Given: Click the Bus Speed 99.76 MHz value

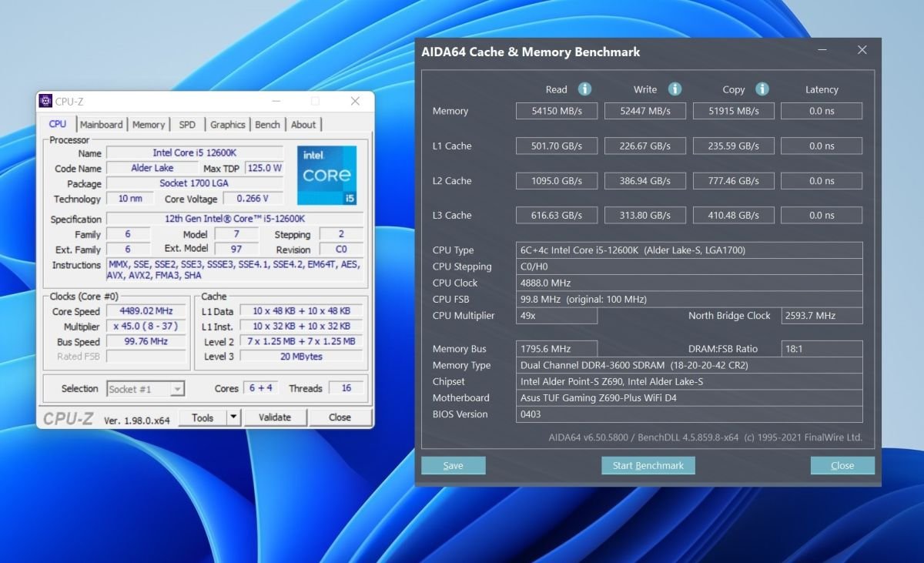Looking at the screenshot, I should [146, 342].
